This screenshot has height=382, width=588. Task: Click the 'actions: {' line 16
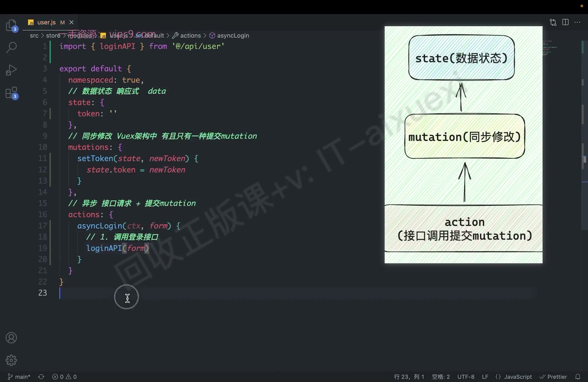tap(90, 214)
